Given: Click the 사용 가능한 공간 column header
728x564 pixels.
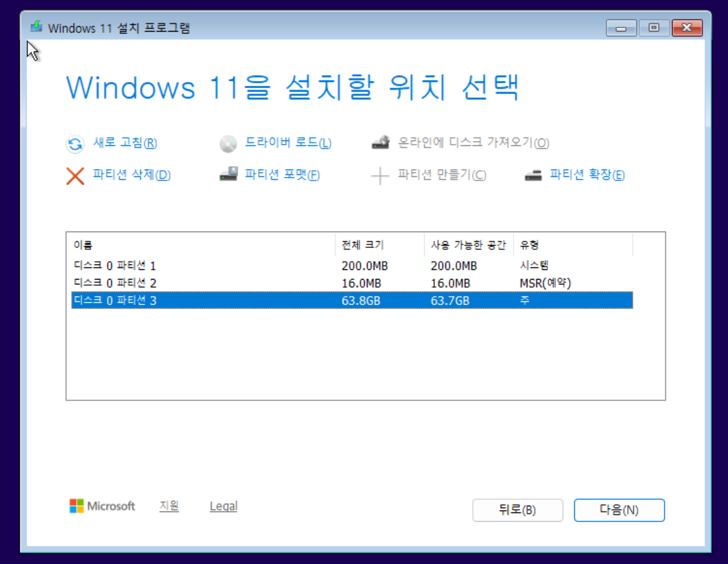Looking at the screenshot, I should 469,245.
